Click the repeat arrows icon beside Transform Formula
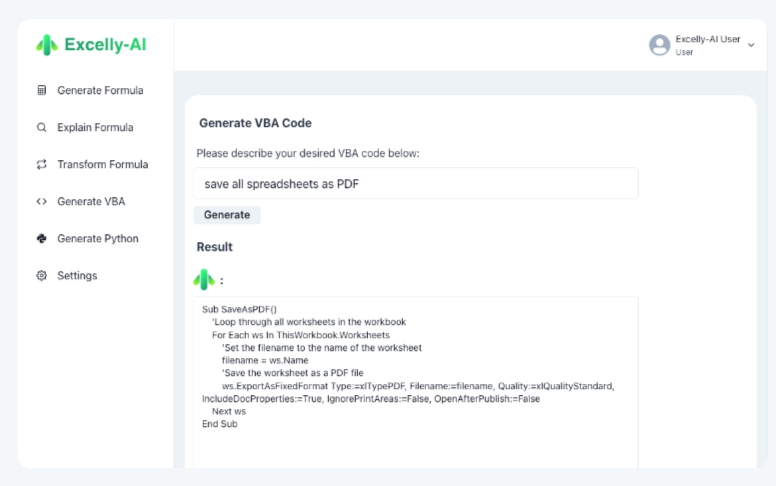 point(42,164)
